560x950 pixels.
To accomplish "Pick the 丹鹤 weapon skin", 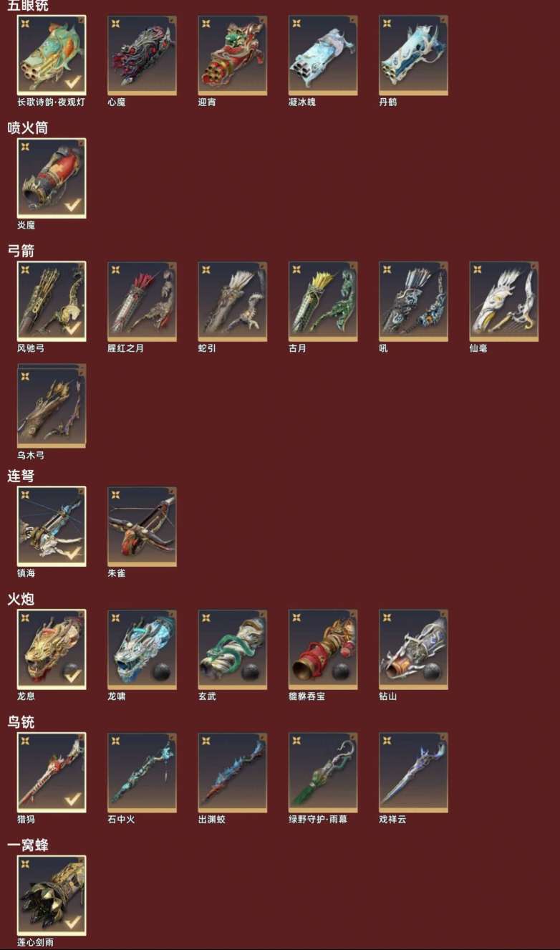I will [413, 56].
